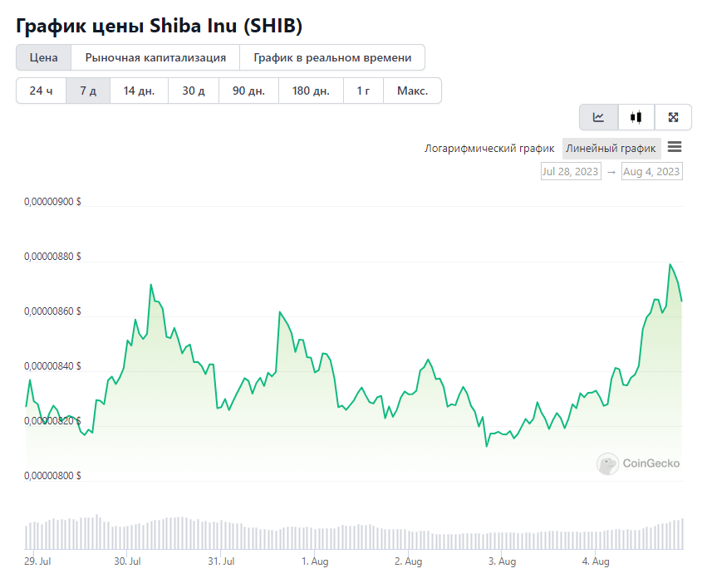Edit the Jul 28, 2023 start date

click(571, 171)
